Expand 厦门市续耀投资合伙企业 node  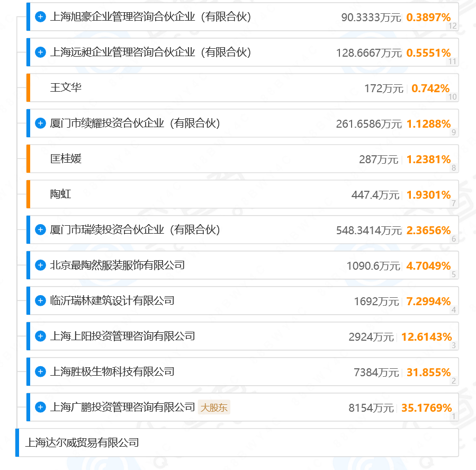tap(40, 123)
